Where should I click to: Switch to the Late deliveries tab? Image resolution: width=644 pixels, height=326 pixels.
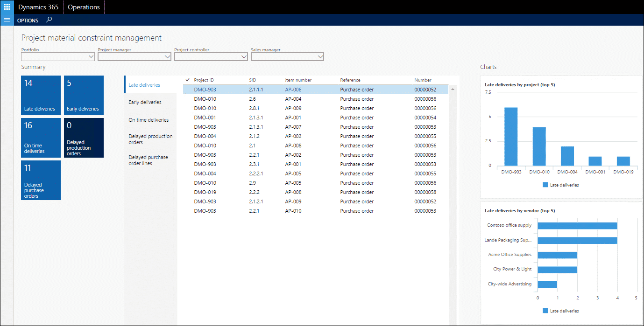coord(150,85)
